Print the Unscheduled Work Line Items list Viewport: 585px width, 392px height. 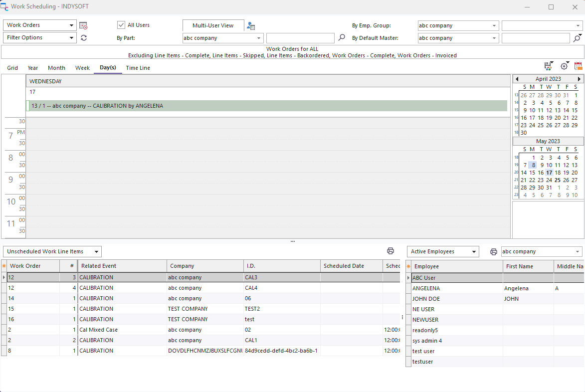tap(390, 251)
